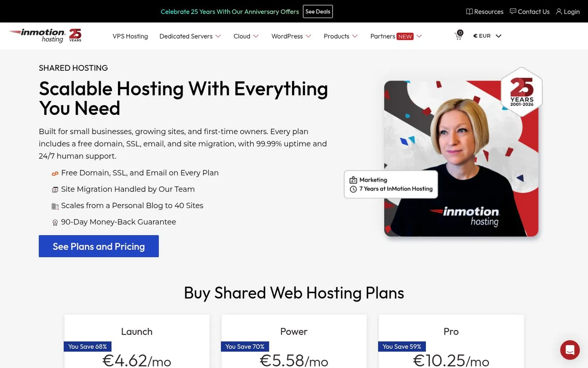Click the Scalable Hosting With Everything heading
This screenshot has width=588, height=368.
[x=184, y=98]
